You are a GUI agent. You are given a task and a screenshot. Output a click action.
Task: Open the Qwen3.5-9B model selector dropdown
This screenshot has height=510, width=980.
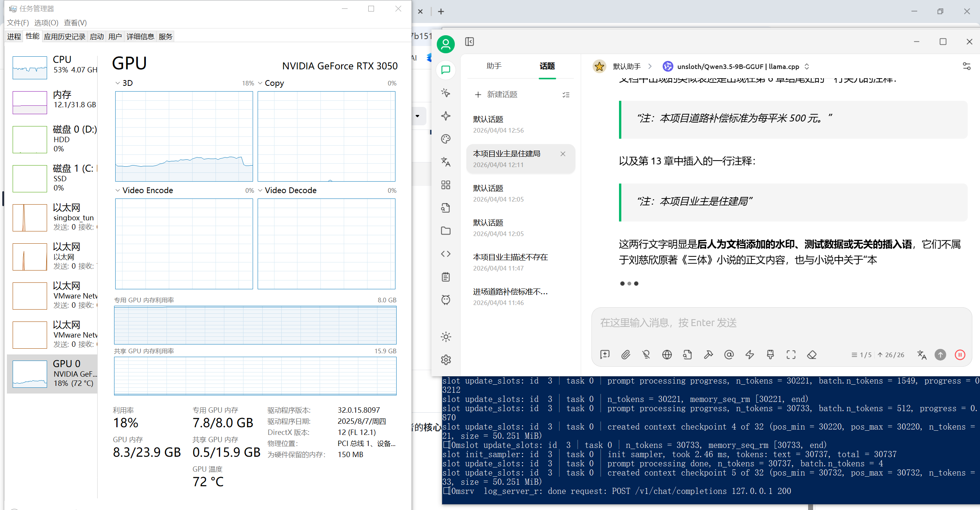(737, 67)
